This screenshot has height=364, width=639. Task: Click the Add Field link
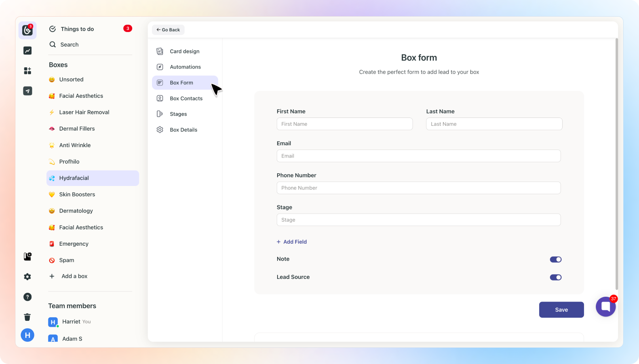[x=292, y=242]
